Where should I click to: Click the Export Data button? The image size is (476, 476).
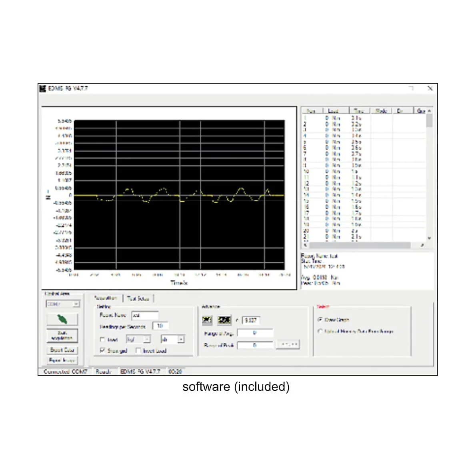(62, 350)
